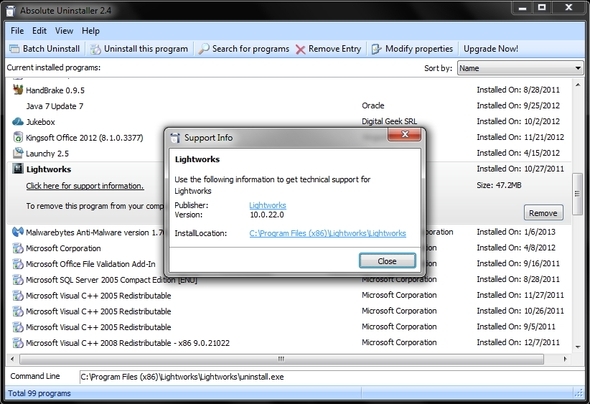Viewport: 590px width, 404px height.
Task: Click the Support Info dialog title icon
Action: click(175, 138)
